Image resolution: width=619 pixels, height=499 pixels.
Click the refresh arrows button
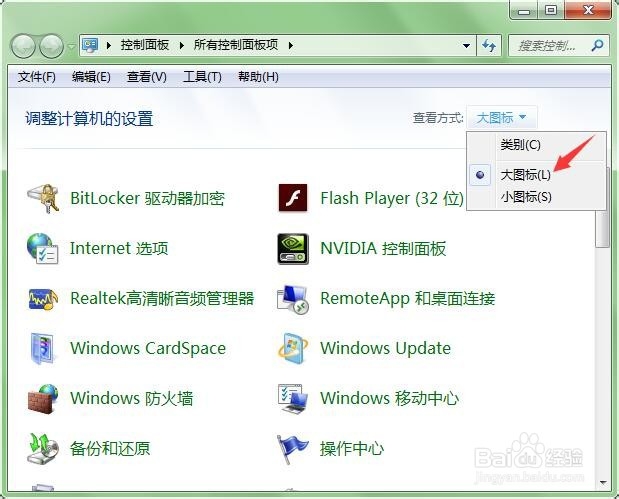tap(489, 45)
